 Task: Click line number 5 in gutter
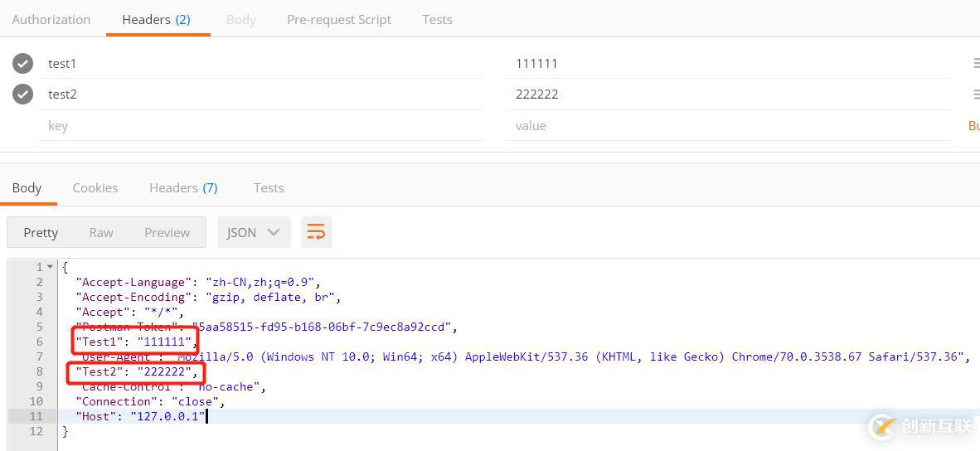[x=39, y=327]
